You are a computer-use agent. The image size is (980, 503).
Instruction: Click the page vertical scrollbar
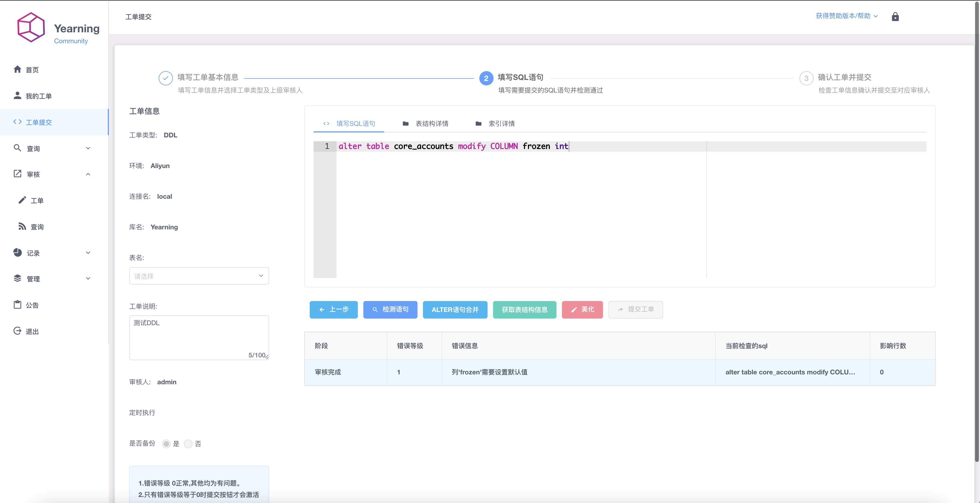tap(976, 228)
